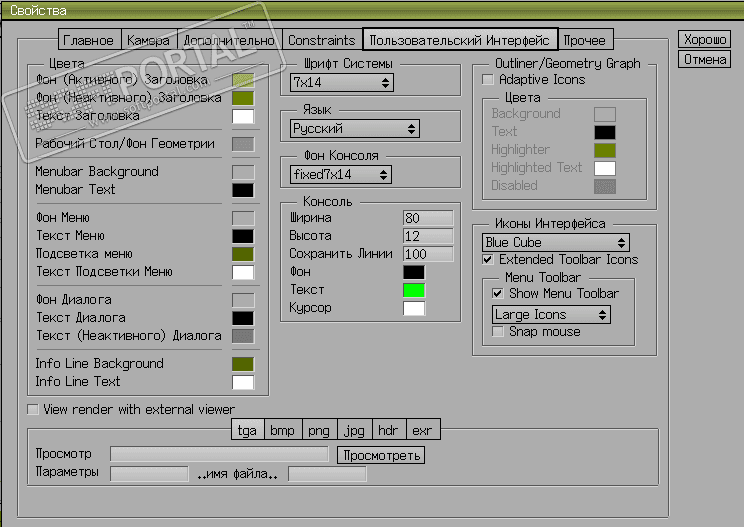Open the Дополнительно tab

pos(229,40)
